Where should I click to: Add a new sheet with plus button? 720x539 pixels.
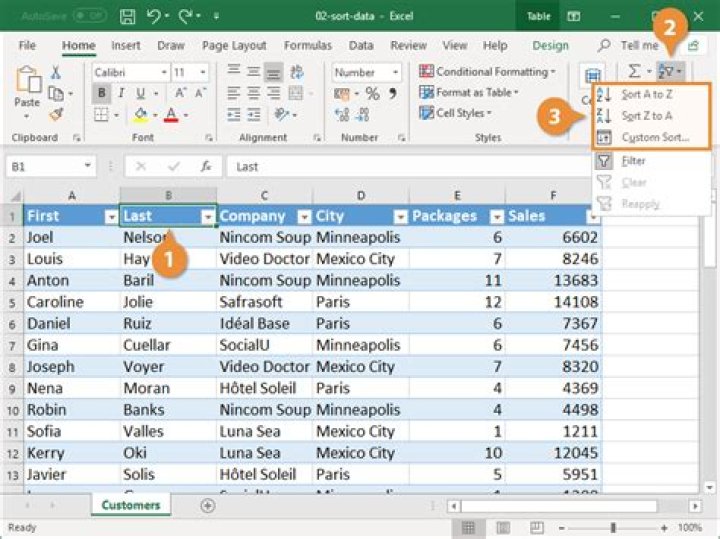point(208,505)
